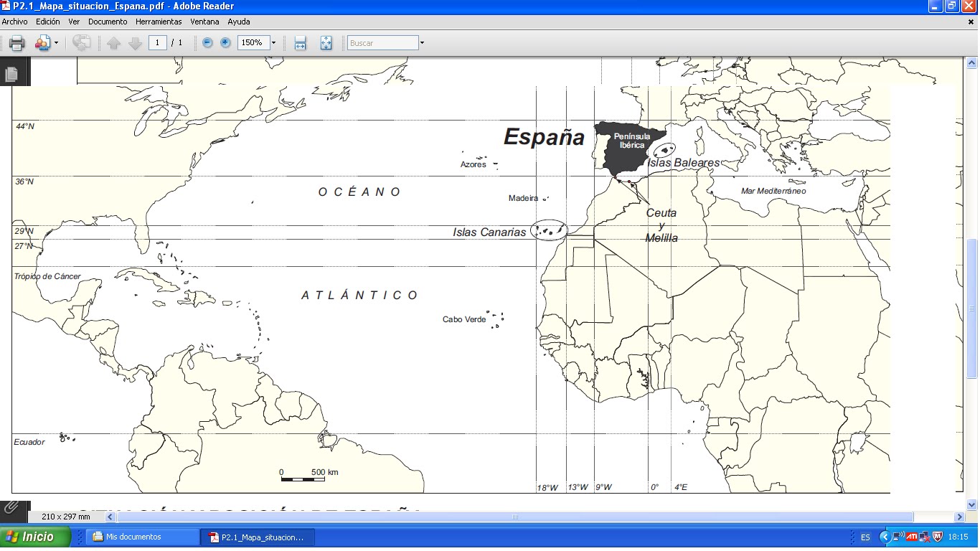Click the Cabo Verde label
Viewport: 980px width, 551px height.
point(464,319)
